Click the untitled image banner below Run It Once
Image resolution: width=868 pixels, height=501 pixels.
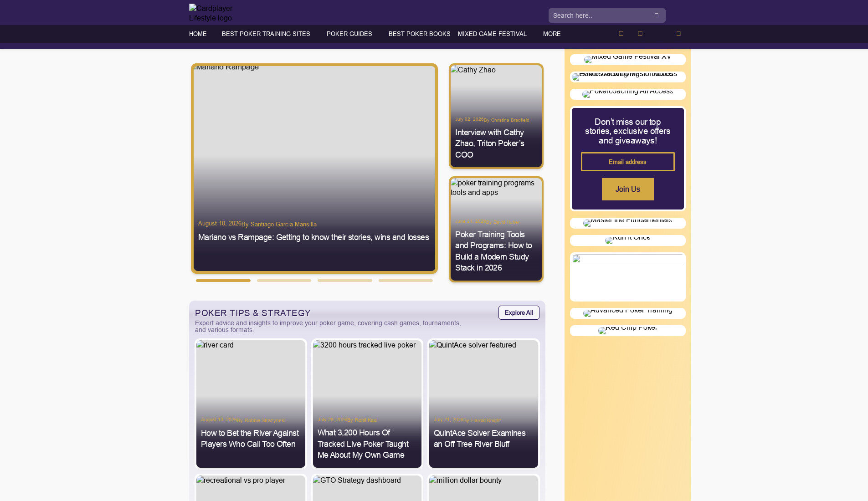click(627, 277)
